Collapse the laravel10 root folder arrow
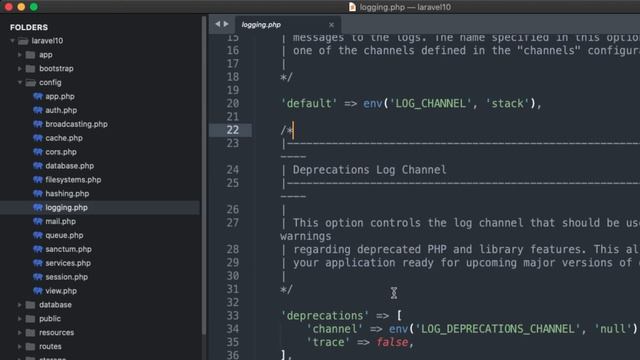Viewport: 640px width, 360px height. [x=12, y=41]
